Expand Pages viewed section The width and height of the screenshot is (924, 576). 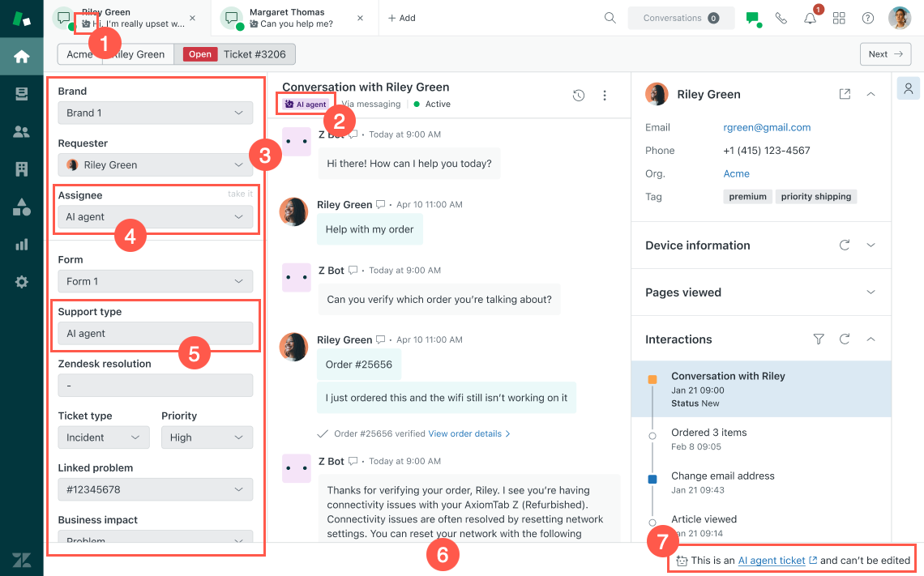(871, 292)
